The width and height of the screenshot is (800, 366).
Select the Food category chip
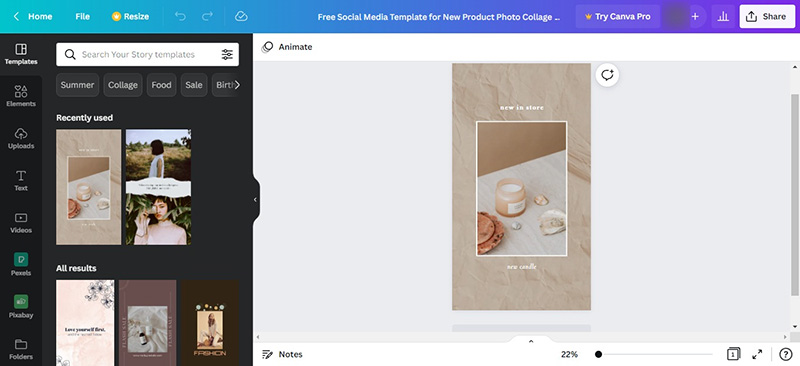161,85
